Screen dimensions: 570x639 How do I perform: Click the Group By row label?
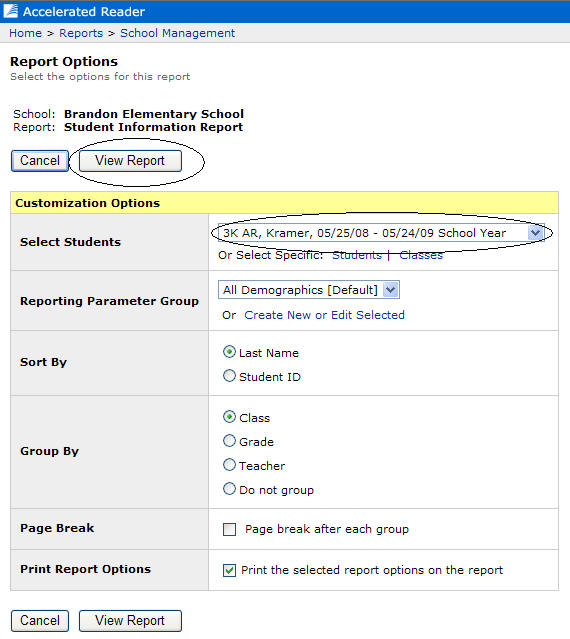tap(50, 451)
